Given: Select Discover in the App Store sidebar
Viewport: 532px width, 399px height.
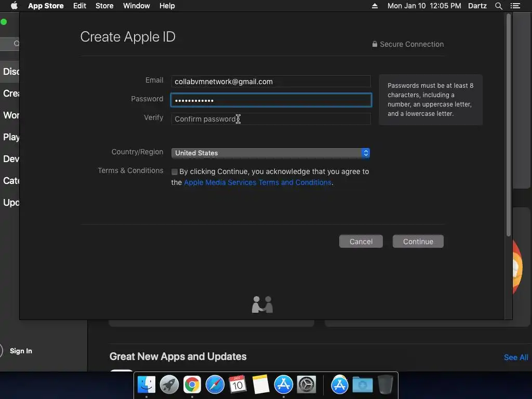Looking at the screenshot, I should 10,72.
